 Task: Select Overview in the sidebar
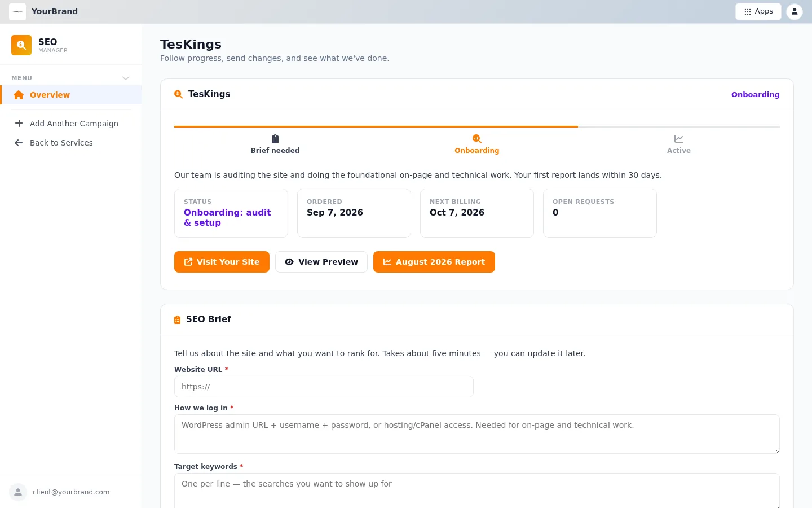(x=71, y=95)
